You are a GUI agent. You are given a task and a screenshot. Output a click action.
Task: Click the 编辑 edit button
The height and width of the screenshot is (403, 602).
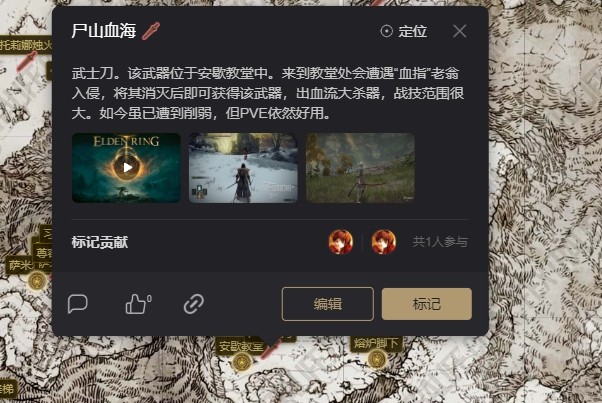coord(327,304)
